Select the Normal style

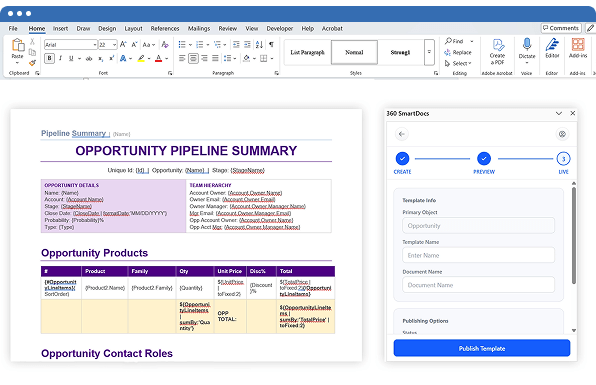click(x=354, y=52)
